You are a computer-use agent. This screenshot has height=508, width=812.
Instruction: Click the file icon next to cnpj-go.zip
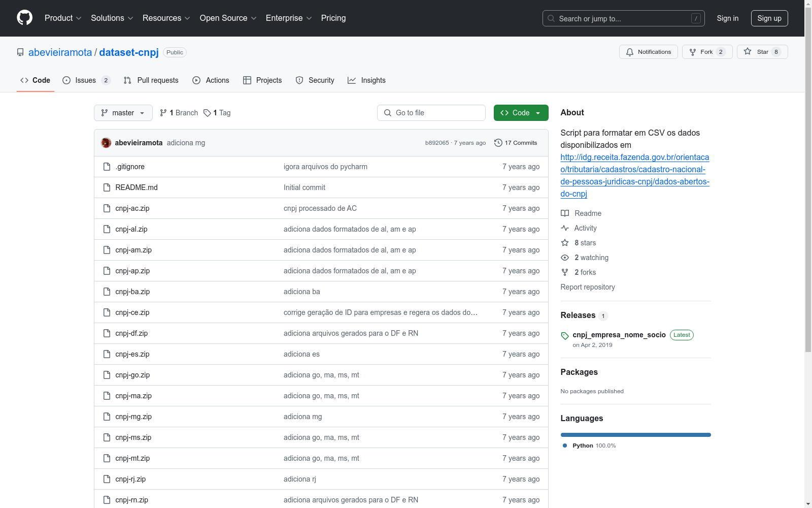click(107, 375)
